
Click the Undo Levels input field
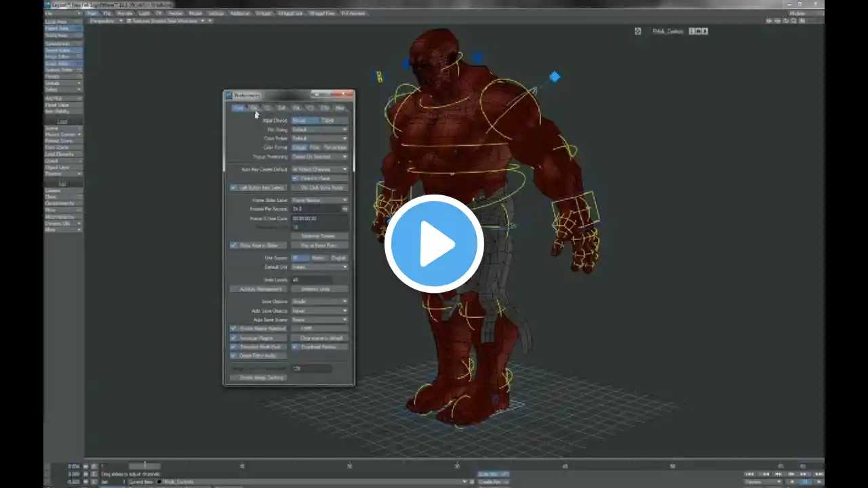click(311, 280)
